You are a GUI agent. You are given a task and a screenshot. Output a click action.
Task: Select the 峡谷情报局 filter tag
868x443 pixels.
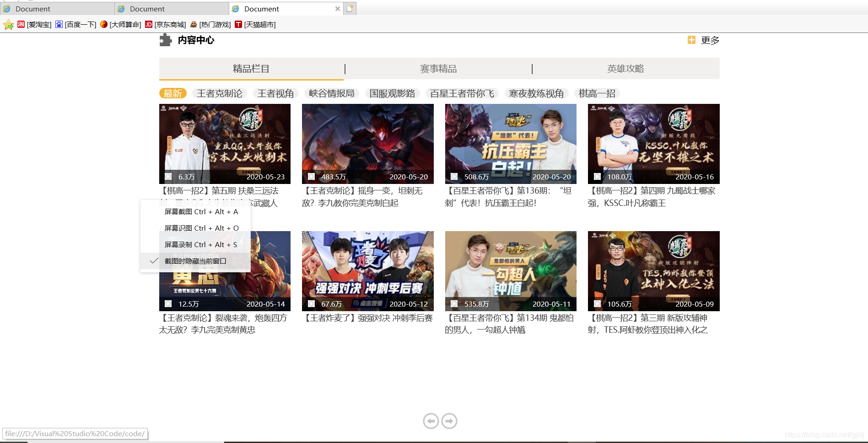click(x=332, y=93)
